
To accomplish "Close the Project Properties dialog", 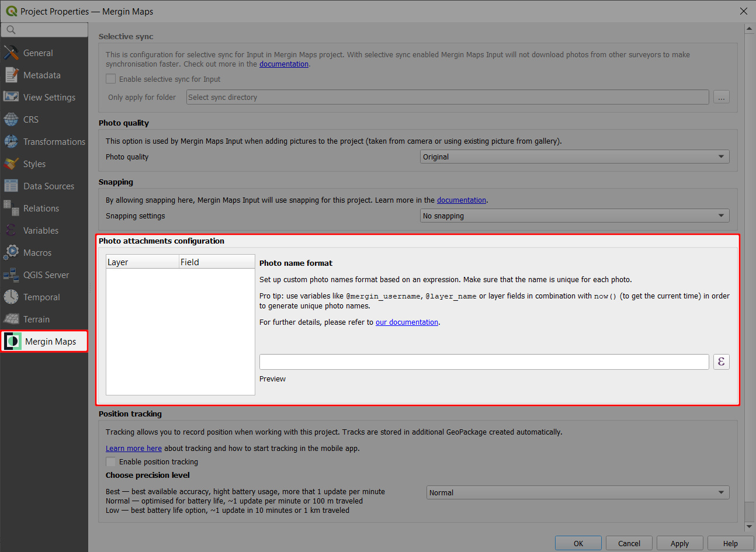I will pyautogui.click(x=743, y=11).
